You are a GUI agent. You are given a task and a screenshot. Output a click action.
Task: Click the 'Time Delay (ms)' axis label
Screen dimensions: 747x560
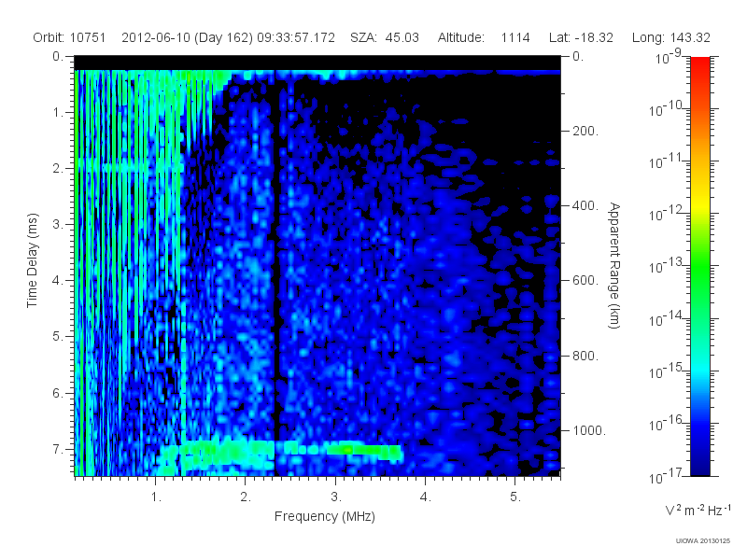pyautogui.click(x=32, y=260)
